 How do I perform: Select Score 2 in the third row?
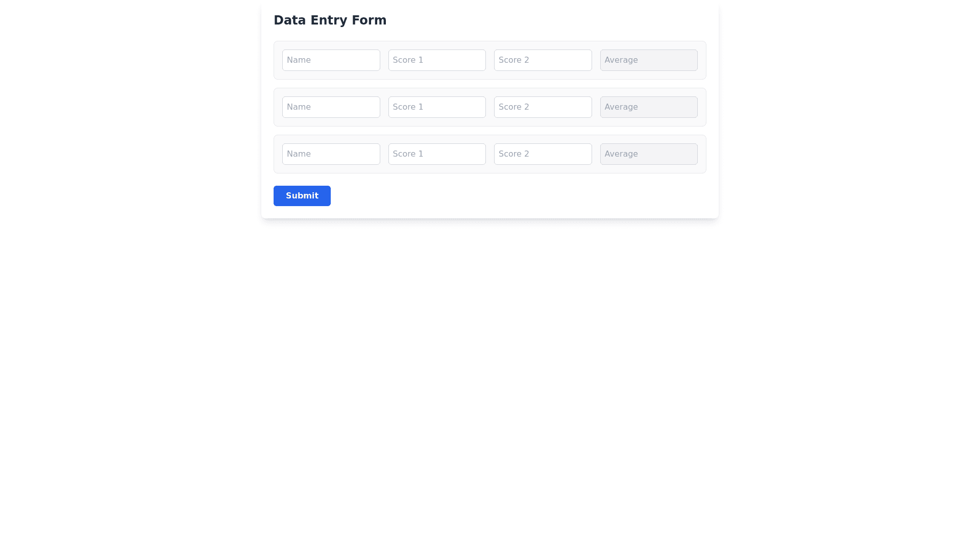coord(543,154)
